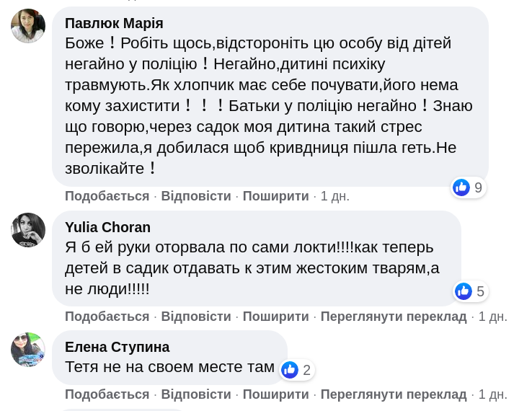Reply to Yulia Choran's comment
Screen dimensions: 532x411
point(196,317)
